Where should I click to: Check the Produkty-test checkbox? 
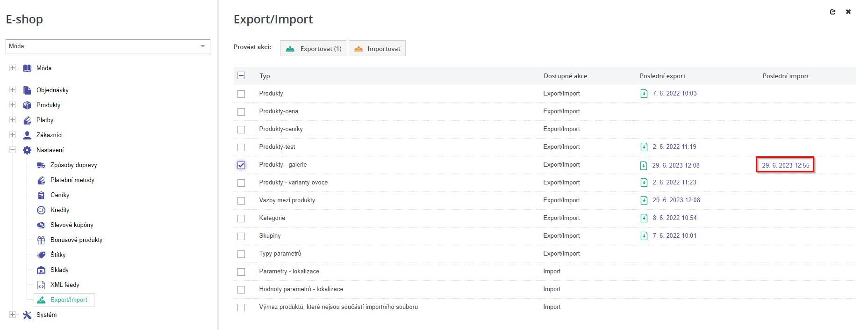[241, 147]
